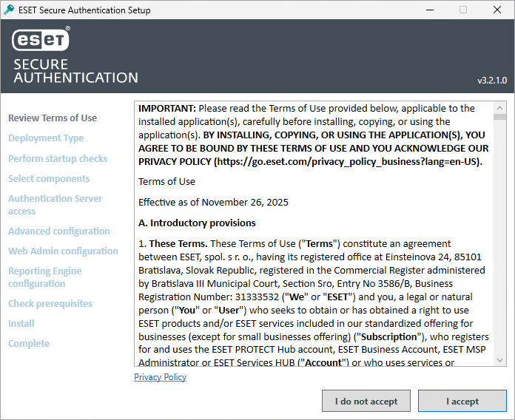The width and height of the screenshot is (515, 420).
Task: Click the key icon in title bar
Action: (x=9, y=10)
